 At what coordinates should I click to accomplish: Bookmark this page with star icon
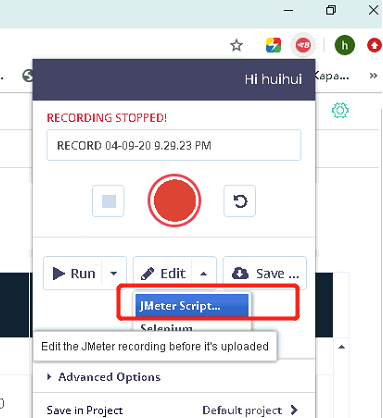tap(236, 45)
